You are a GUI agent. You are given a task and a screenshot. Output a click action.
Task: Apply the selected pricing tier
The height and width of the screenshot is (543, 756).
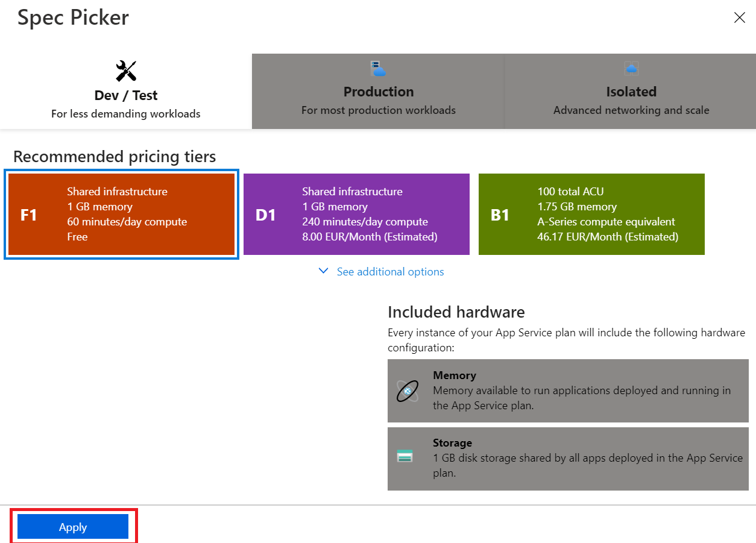[72, 527]
